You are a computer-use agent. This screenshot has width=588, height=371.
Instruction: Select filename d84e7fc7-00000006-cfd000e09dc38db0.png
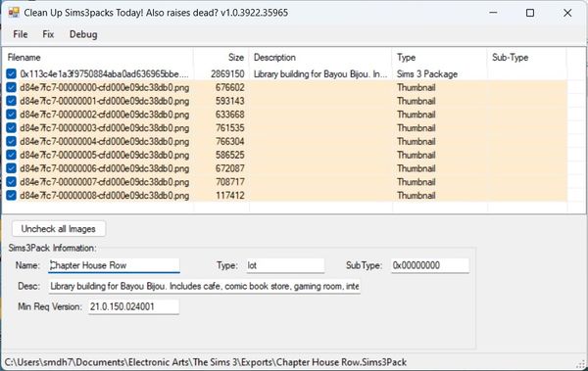(105, 168)
